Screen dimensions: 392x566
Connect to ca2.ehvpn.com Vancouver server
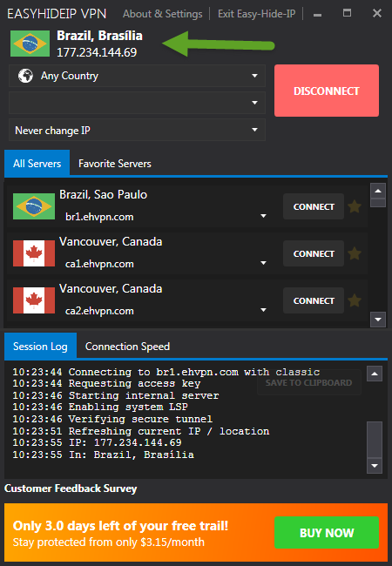tap(314, 300)
